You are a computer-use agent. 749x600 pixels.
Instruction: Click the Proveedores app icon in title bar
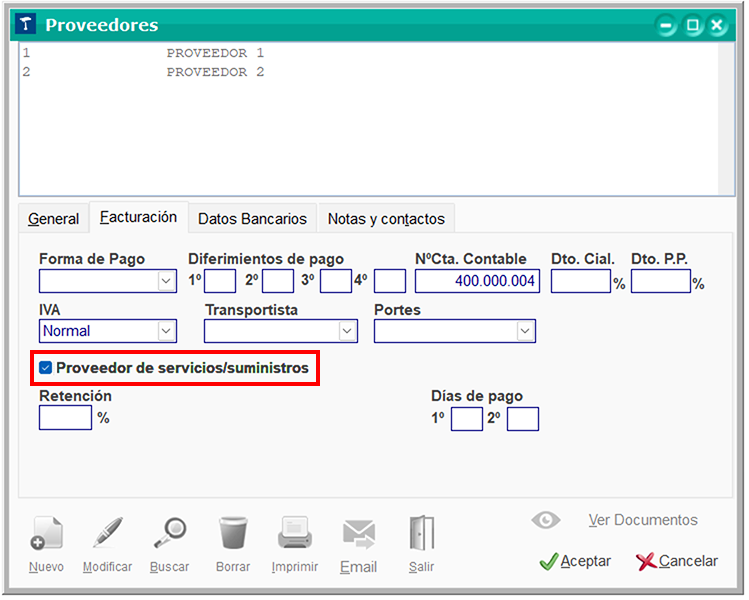pos(25,24)
